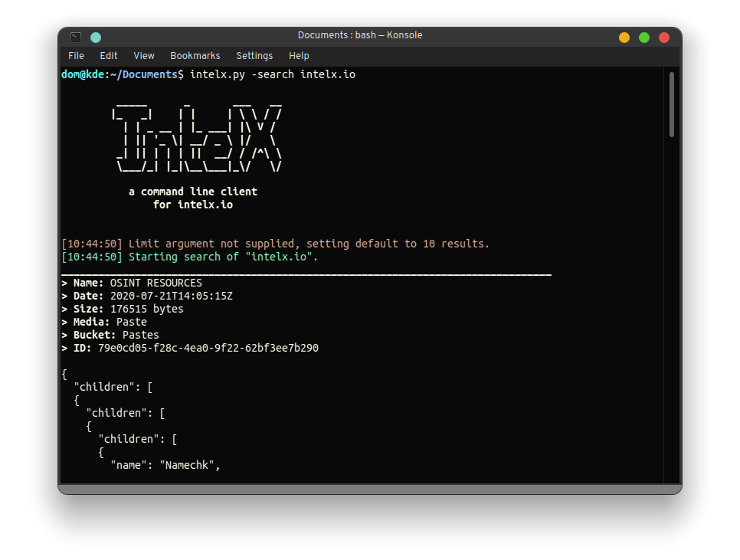
Task: Click the teal pin button in title bar
Action: click(x=96, y=38)
